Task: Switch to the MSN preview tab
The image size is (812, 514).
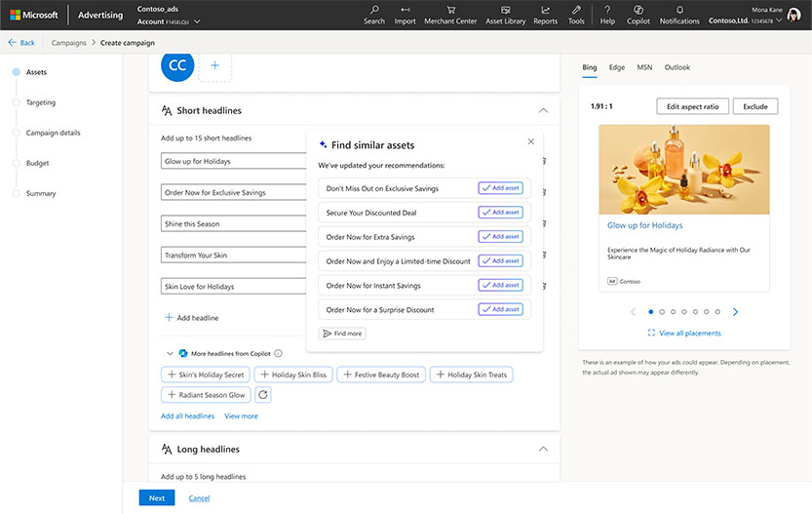Action: point(644,67)
